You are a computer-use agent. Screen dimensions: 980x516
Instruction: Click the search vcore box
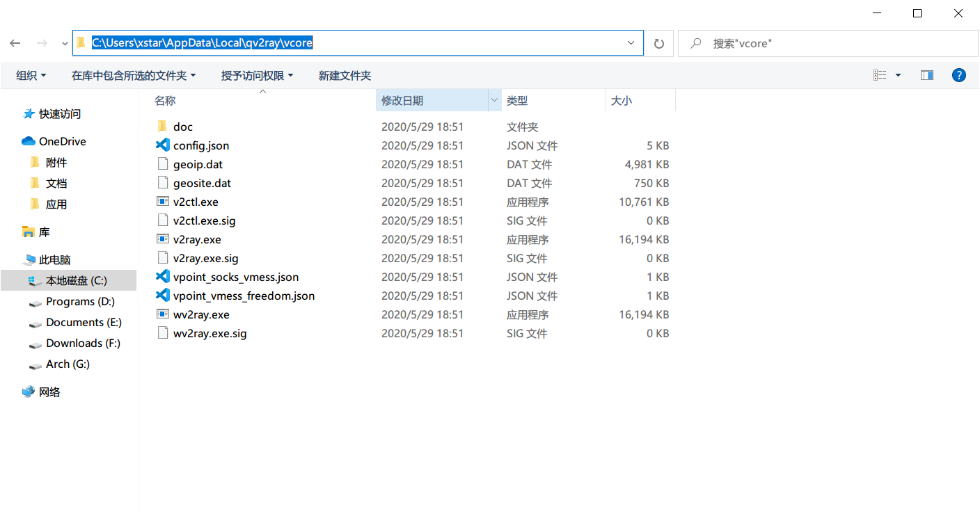pos(828,43)
